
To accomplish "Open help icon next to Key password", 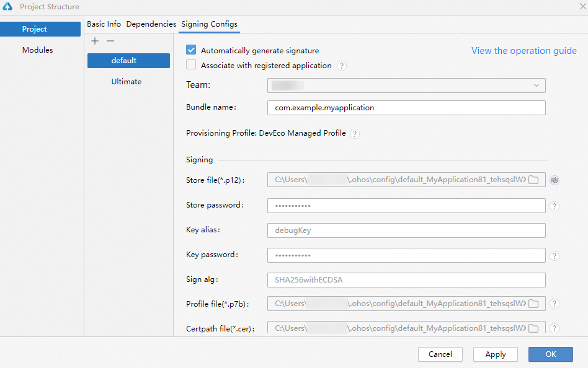I will pyautogui.click(x=555, y=256).
